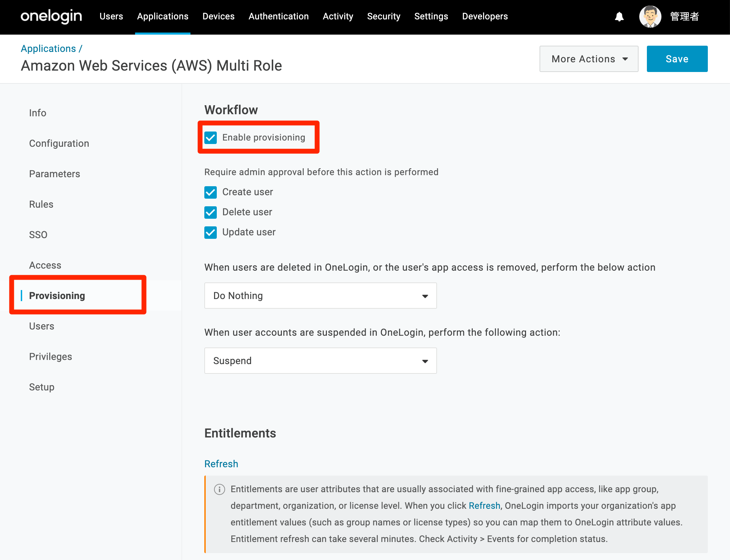Toggle the Delete user checkbox
This screenshot has height=560, width=730.
click(x=211, y=212)
